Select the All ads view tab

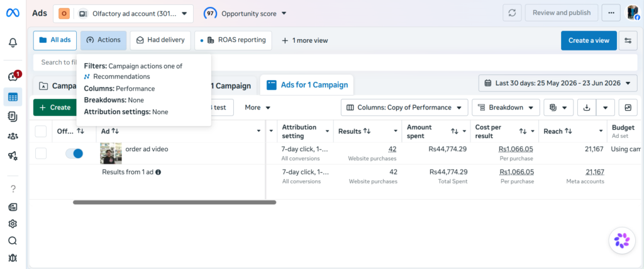pyautogui.click(x=55, y=40)
